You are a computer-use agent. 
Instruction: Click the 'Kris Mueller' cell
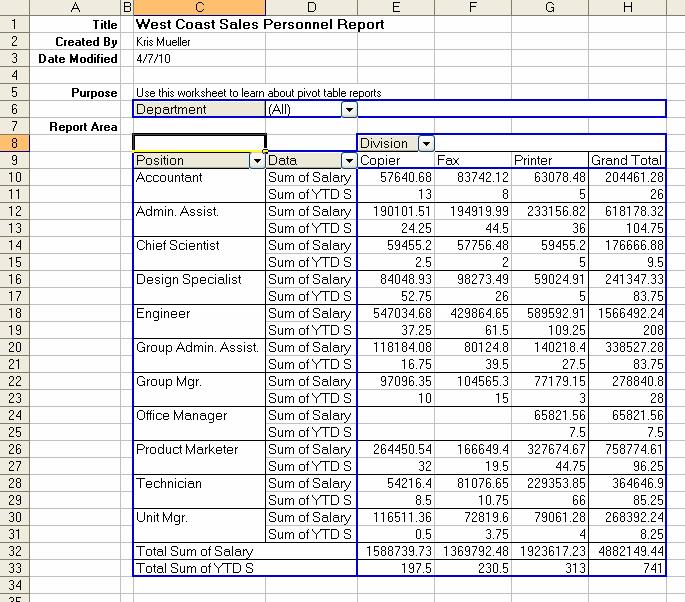pyautogui.click(x=199, y=42)
